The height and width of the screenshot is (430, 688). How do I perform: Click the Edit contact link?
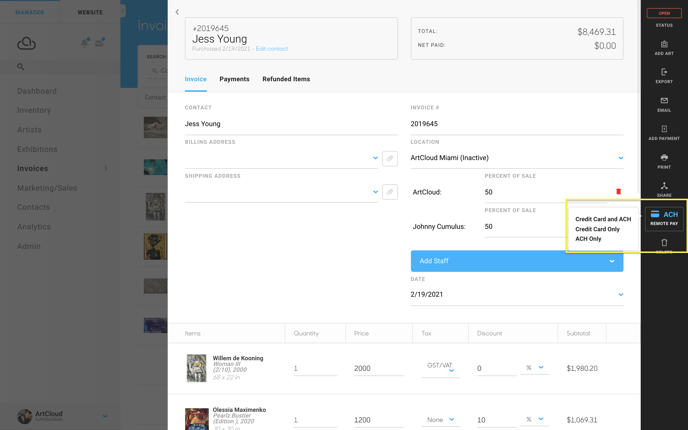[272, 49]
